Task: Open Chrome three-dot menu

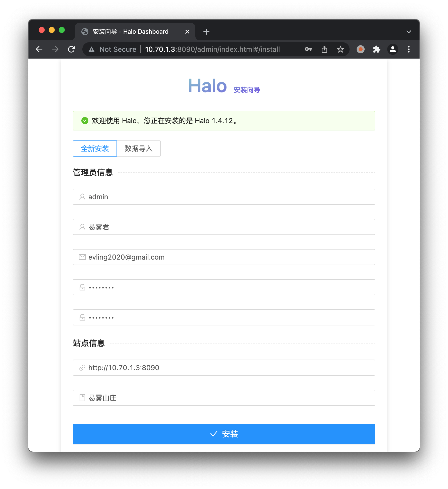Action: (409, 49)
